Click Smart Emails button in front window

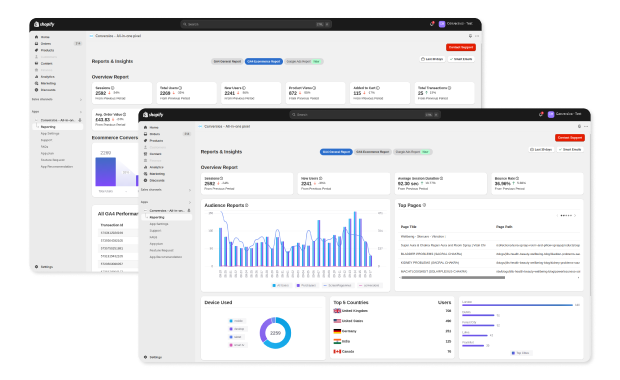pyautogui.click(x=570, y=149)
